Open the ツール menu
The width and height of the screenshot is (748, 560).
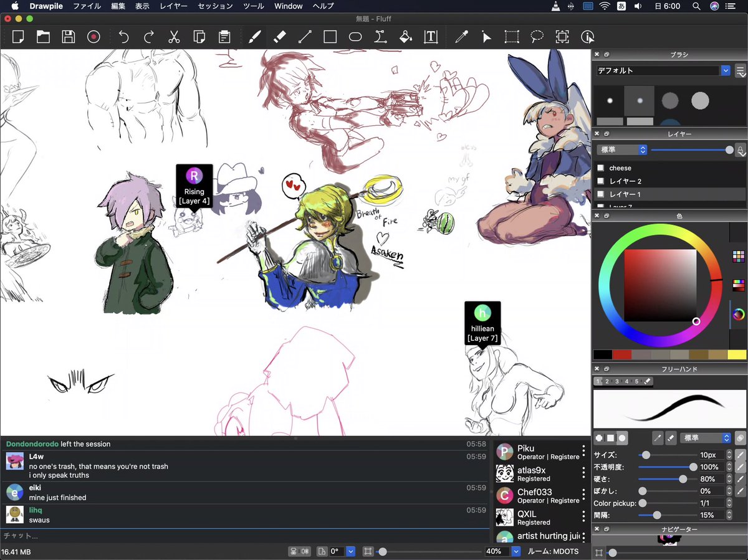253,6
